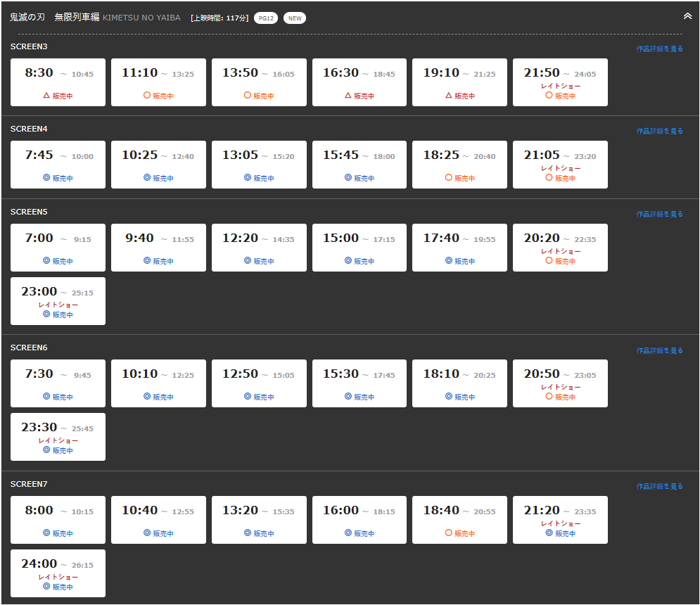Select the 8:30 showtime on SCREEN3

point(58,82)
